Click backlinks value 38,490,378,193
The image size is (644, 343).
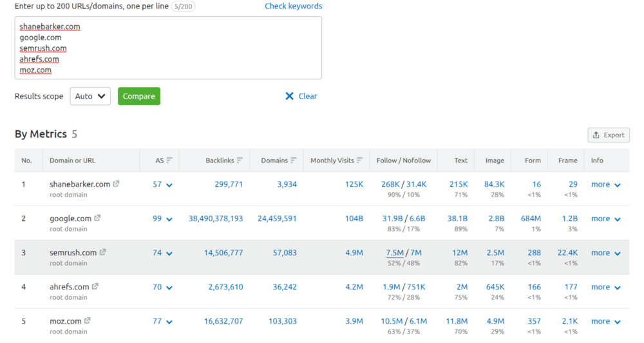click(x=216, y=219)
